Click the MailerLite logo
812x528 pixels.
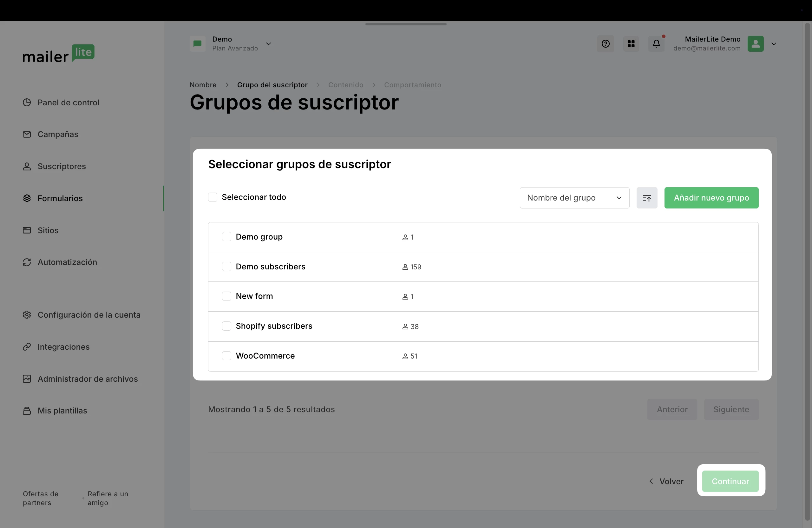tap(58, 54)
